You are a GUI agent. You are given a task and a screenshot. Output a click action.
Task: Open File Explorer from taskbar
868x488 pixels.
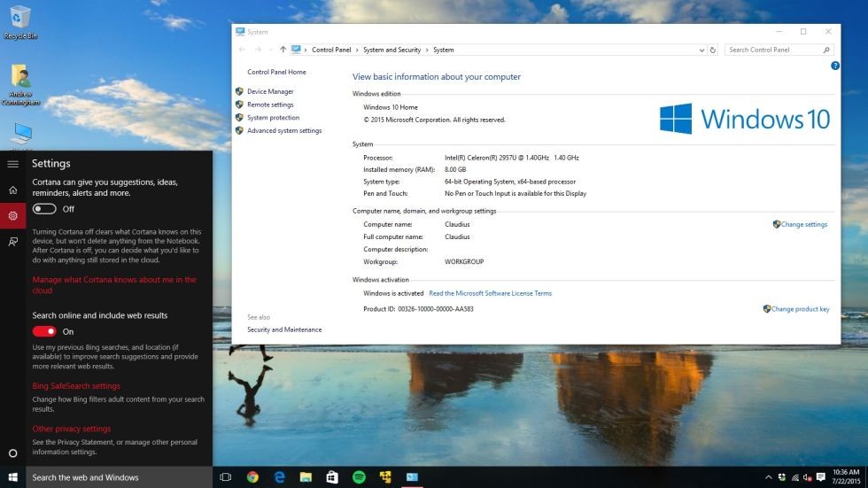click(x=306, y=477)
